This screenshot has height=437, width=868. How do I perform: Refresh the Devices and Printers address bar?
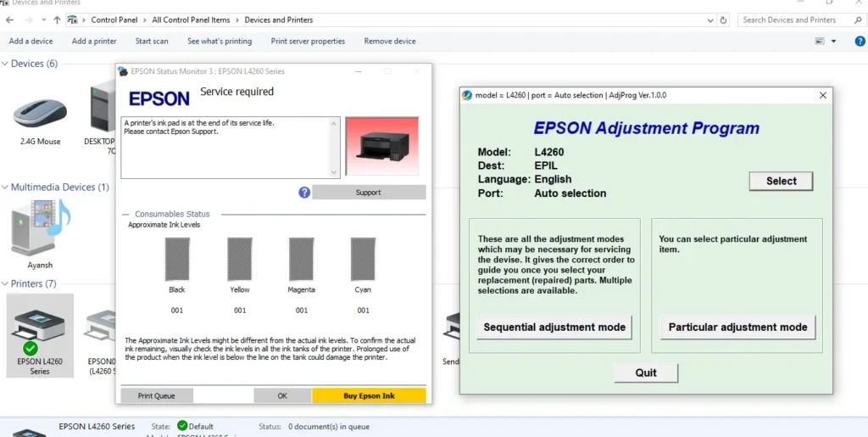point(724,20)
